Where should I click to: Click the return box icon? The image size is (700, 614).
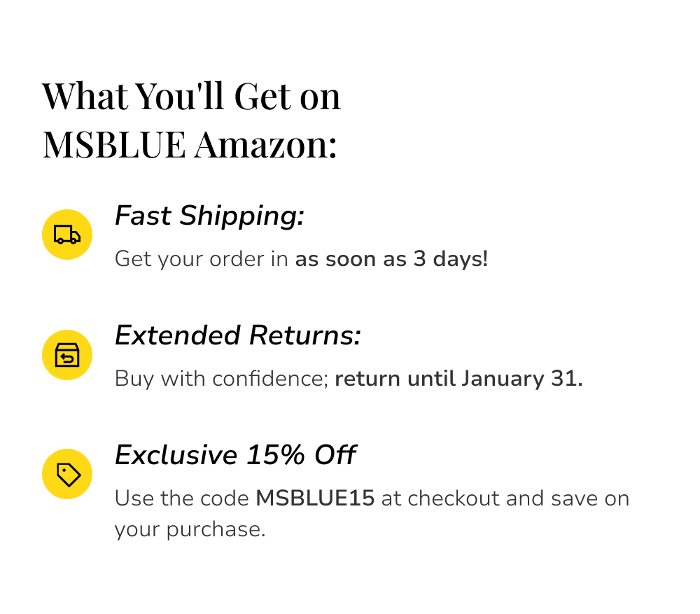click(x=67, y=355)
